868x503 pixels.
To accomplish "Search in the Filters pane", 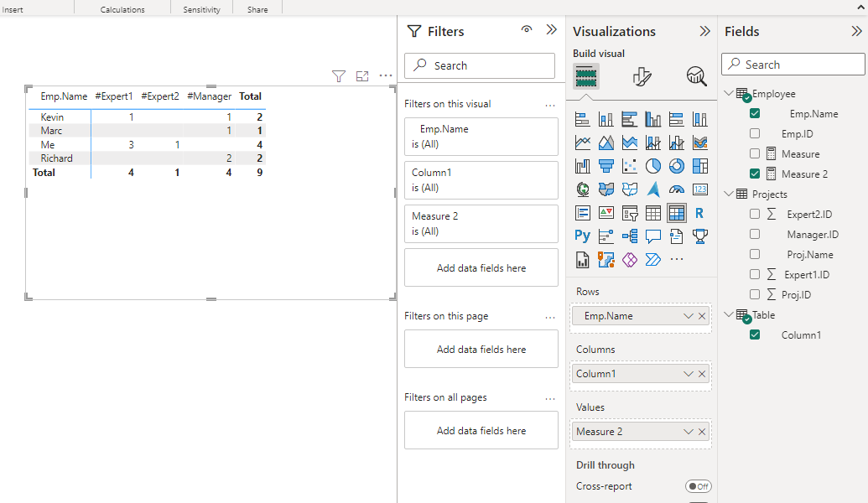I will [480, 65].
